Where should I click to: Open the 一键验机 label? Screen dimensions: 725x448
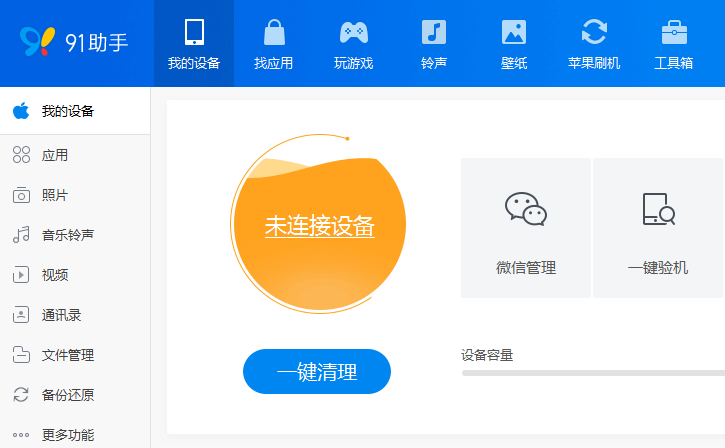658,268
